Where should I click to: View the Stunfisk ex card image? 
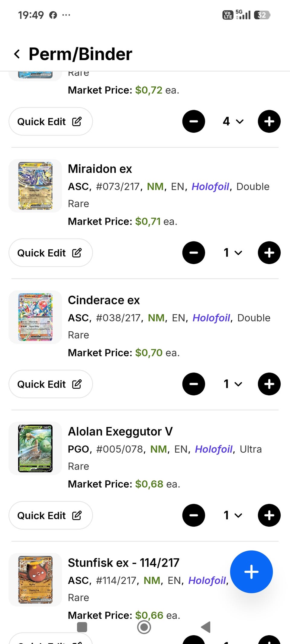[35, 579]
